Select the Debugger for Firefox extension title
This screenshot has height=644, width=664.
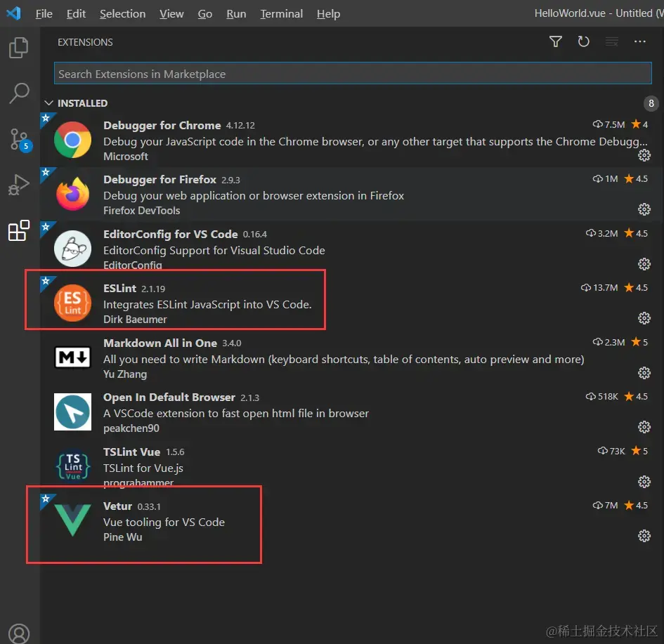pos(160,180)
